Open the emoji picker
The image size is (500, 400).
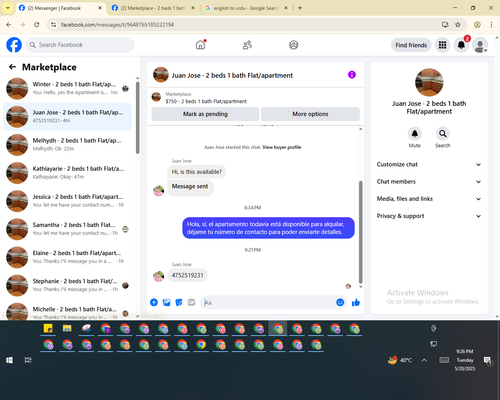pos(340,302)
